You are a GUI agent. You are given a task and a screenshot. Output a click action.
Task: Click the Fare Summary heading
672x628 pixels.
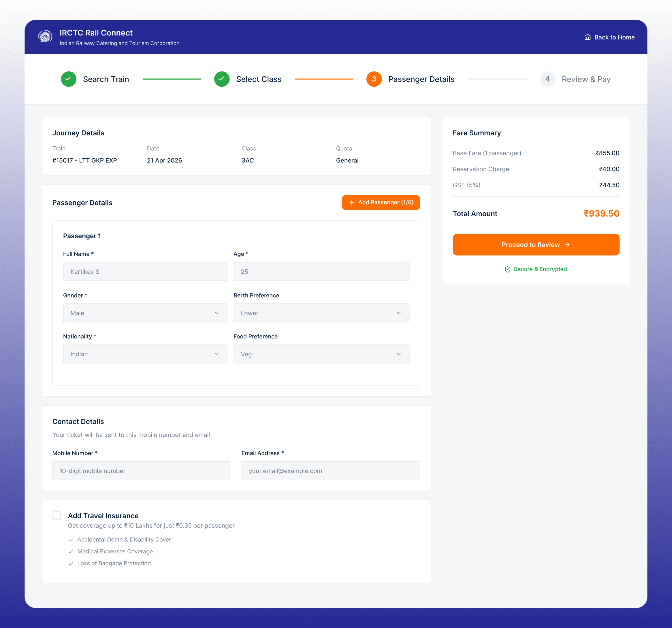(477, 133)
